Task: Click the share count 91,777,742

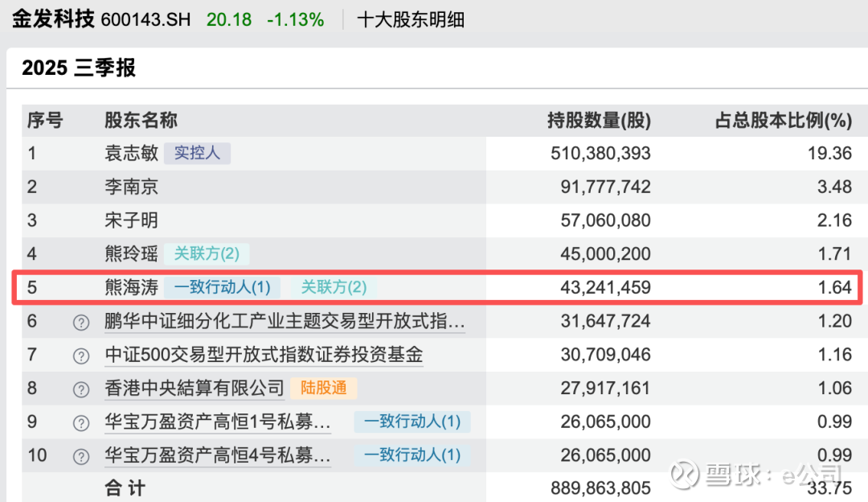Action: tap(606, 187)
